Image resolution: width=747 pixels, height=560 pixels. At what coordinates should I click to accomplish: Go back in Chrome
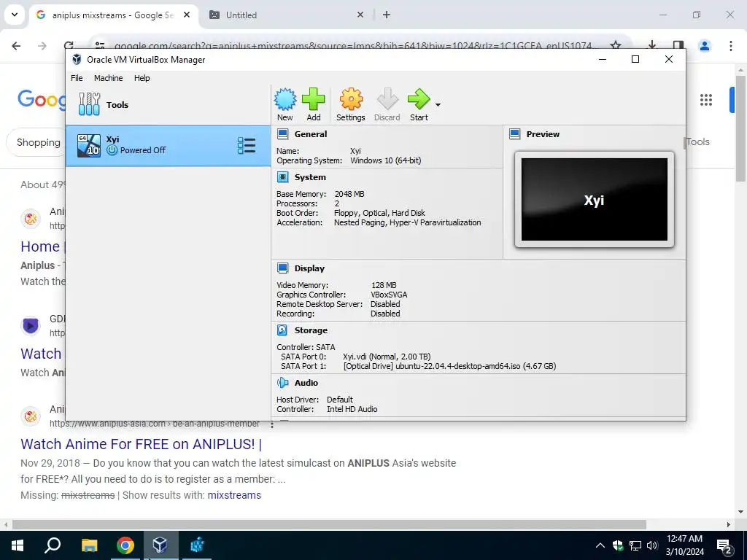pyautogui.click(x=16, y=46)
